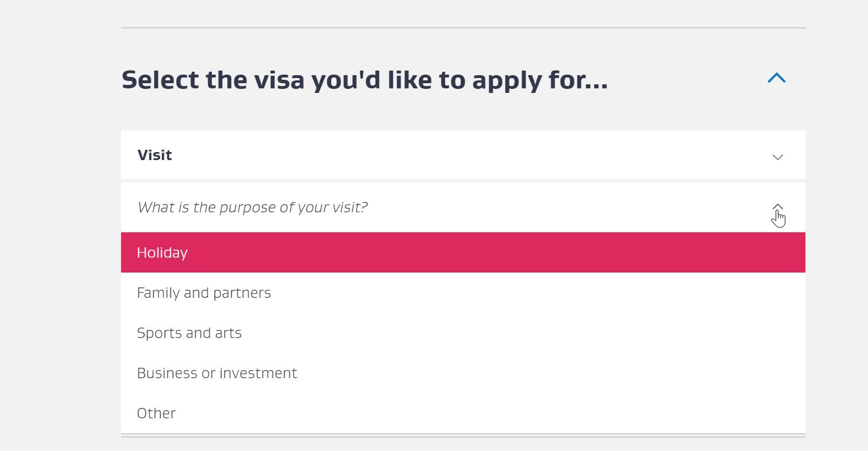The height and width of the screenshot is (451, 868).
Task: Click the italic purpose placeholder text
Action: click(x=252, y=207)
